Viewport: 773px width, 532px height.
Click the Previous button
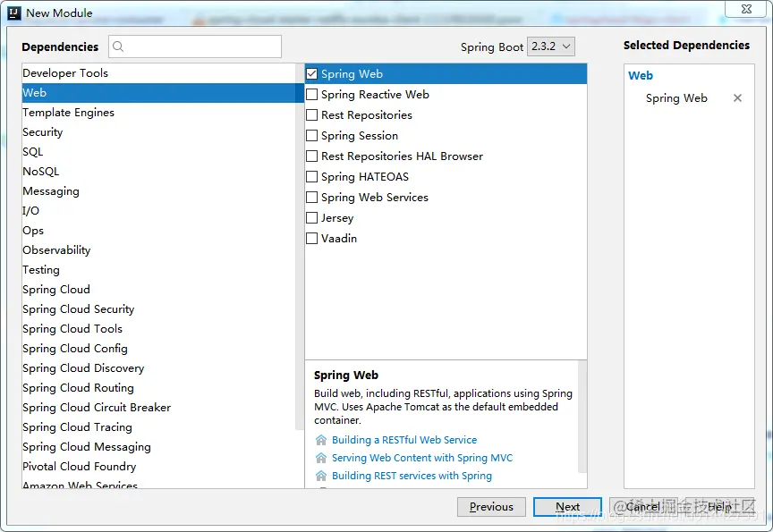(x=491, y=507)
